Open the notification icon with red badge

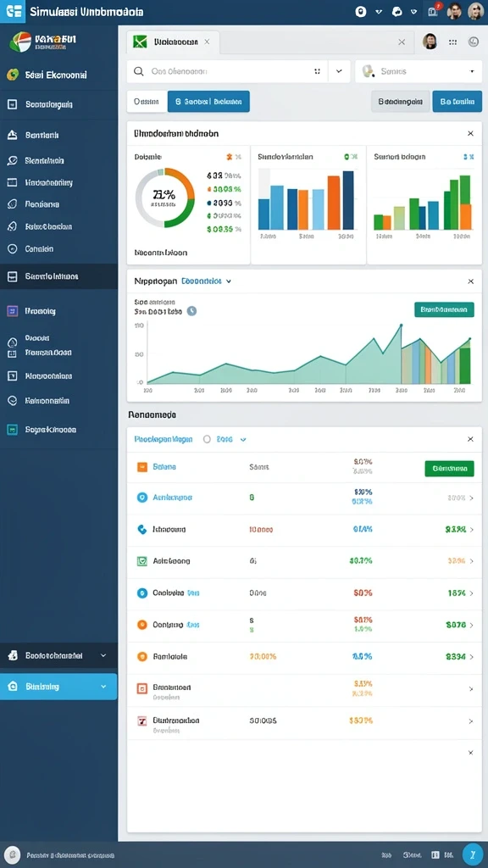(433, 11)
